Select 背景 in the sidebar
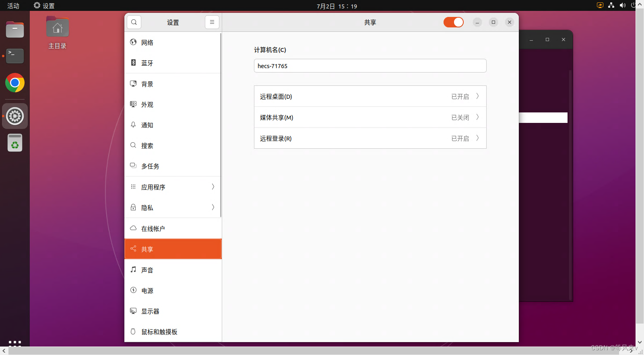Viewport: 644px width, 355px height. (173, 84)
